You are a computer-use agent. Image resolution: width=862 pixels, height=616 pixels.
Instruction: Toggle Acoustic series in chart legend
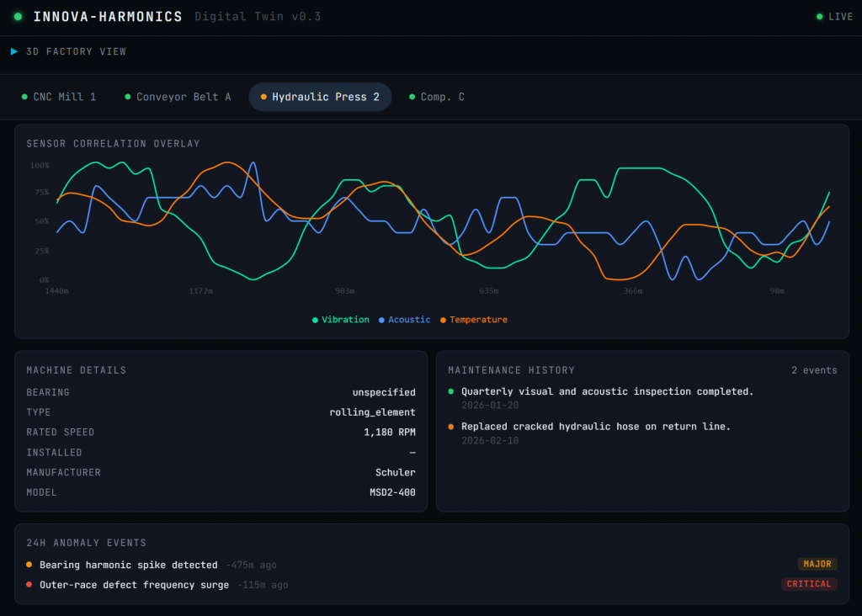(405, 320)
